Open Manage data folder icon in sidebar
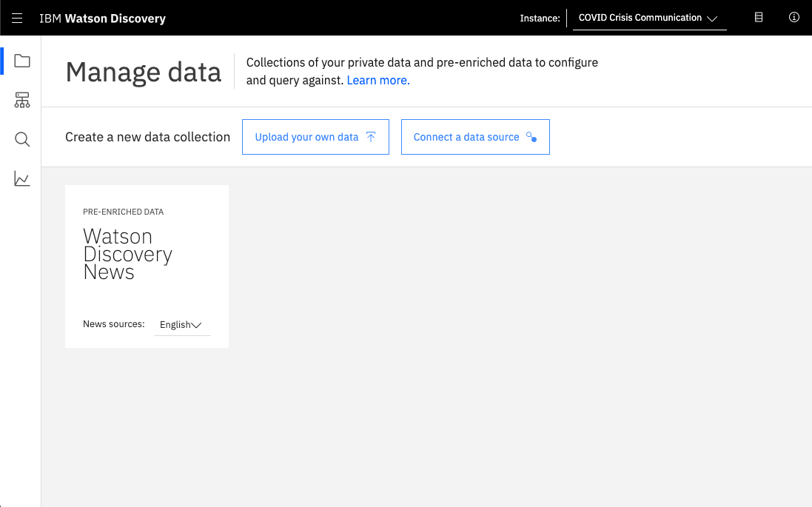812x507 pixels. (x=21, y=61)
